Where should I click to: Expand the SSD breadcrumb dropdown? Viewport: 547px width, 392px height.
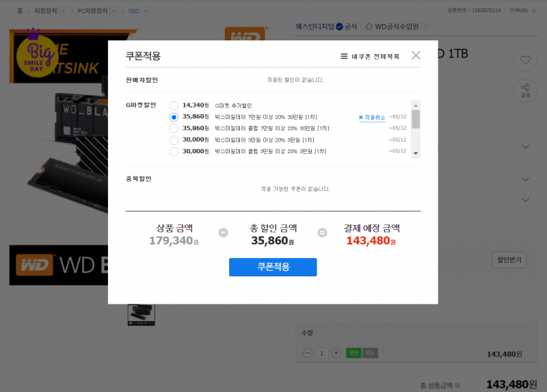[146, 11]
